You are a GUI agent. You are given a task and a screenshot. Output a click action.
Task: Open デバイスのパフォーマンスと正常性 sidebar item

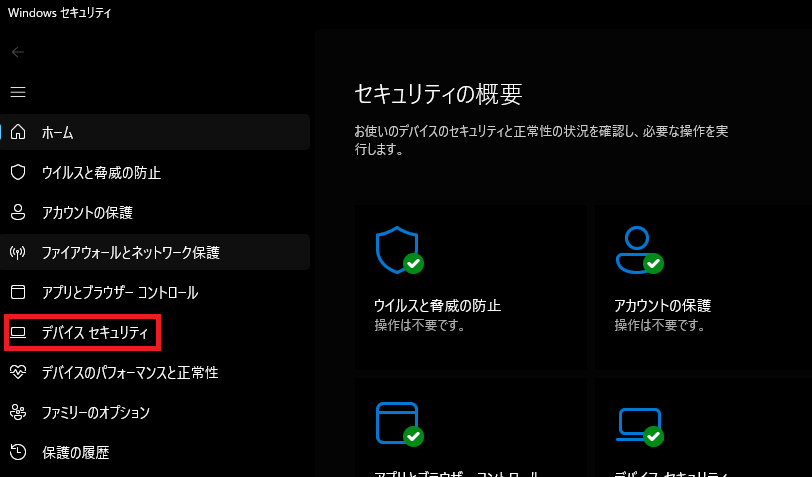tap(130, 372)
